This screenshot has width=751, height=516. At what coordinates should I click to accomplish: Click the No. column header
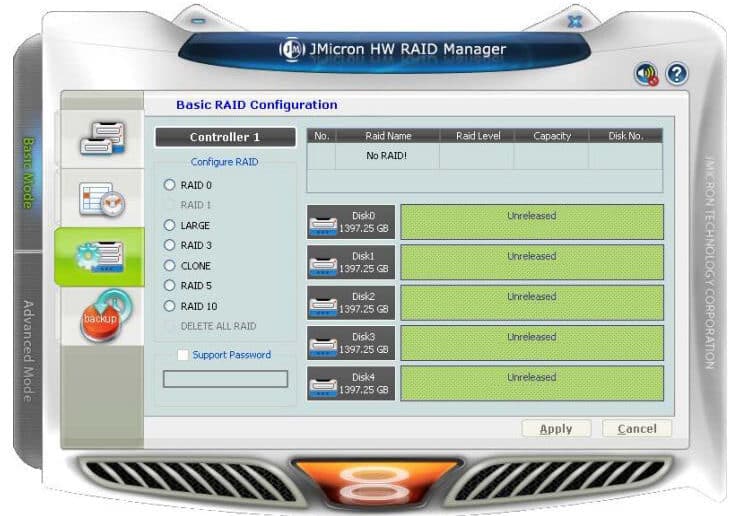[x=321, y=136]
